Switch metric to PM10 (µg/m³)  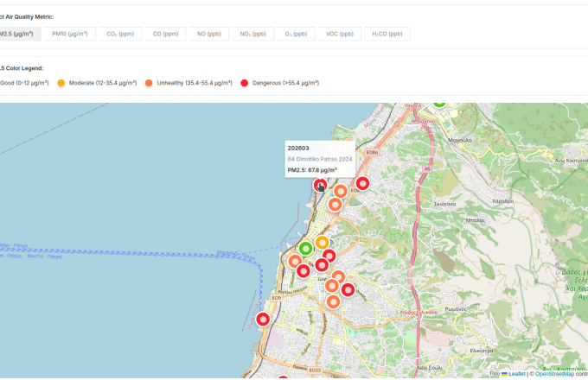tap(70, 34)
